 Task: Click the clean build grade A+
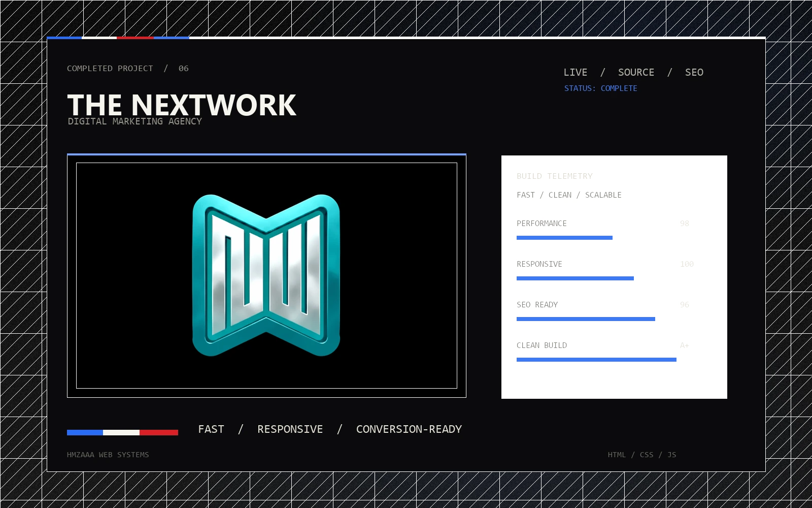(684, 345)
